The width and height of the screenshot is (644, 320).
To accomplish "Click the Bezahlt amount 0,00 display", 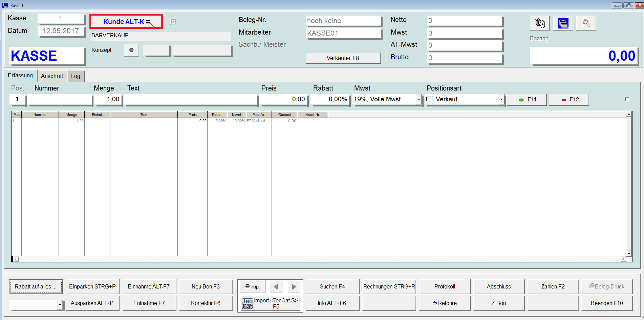I will click(584, 56).
